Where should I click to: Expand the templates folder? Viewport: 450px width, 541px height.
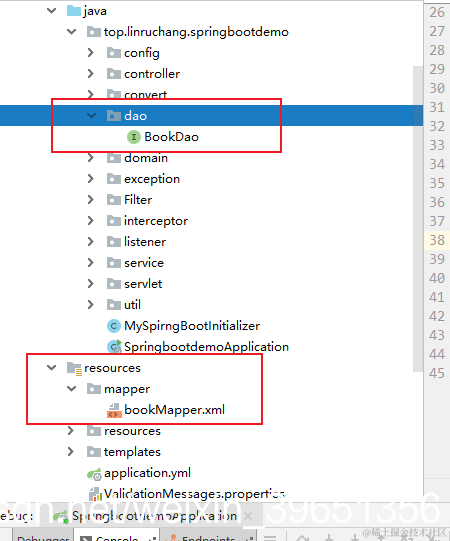tap(71, 452)
